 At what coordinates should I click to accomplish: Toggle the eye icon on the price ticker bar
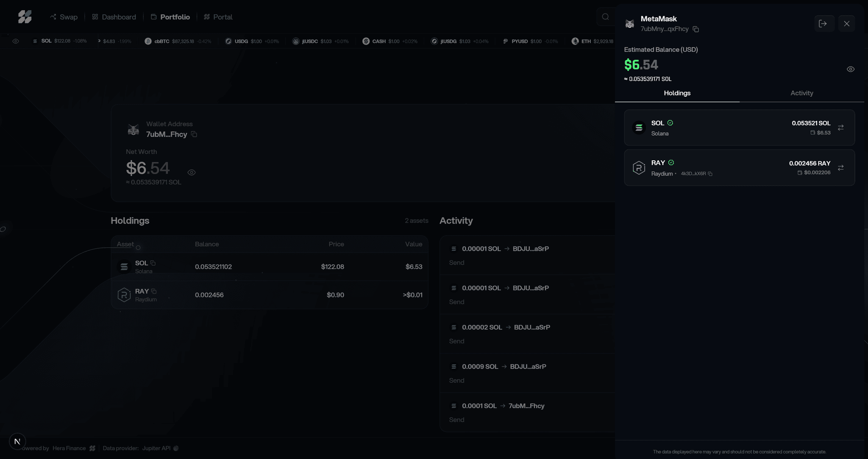click(x=16, y=41)
